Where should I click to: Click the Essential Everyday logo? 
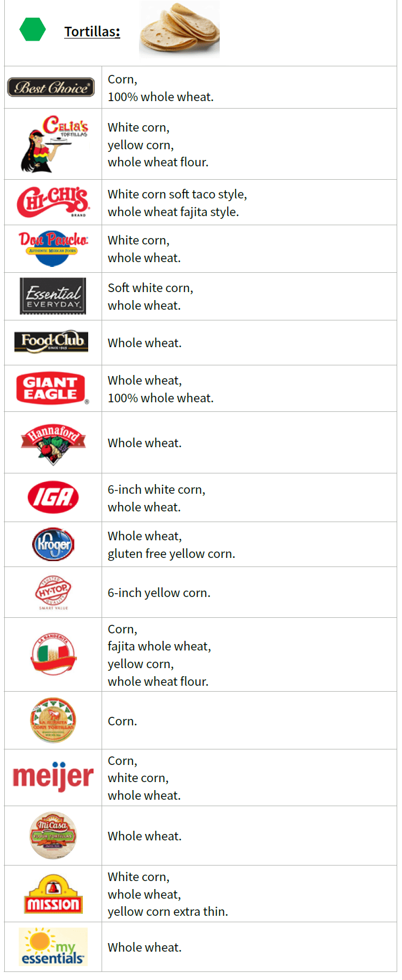[x=53, y=296]
